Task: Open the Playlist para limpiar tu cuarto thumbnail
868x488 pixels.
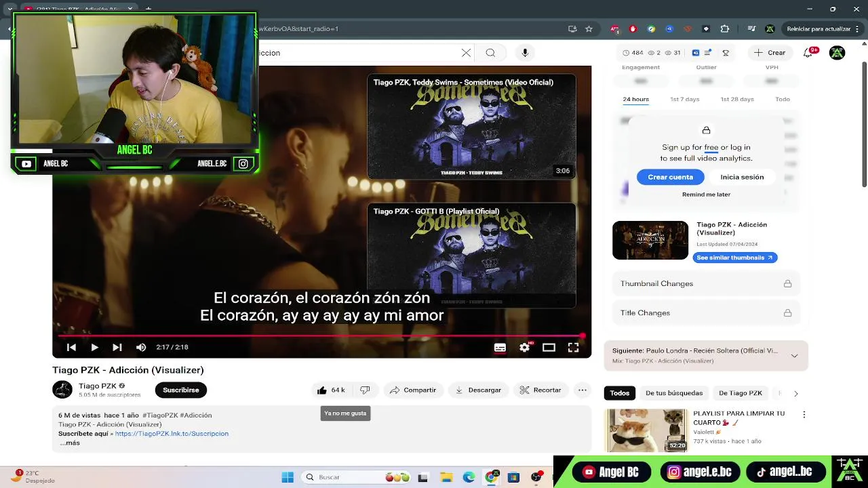Action: click(x=647, y=430)
